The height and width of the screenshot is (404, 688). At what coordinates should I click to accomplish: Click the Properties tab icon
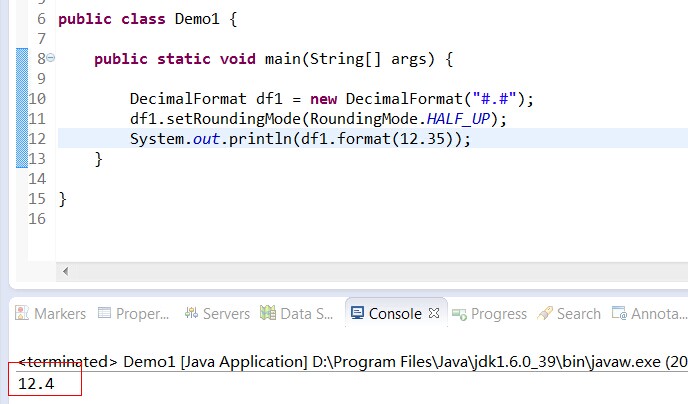pyautogui.click(x=104, y=313)
